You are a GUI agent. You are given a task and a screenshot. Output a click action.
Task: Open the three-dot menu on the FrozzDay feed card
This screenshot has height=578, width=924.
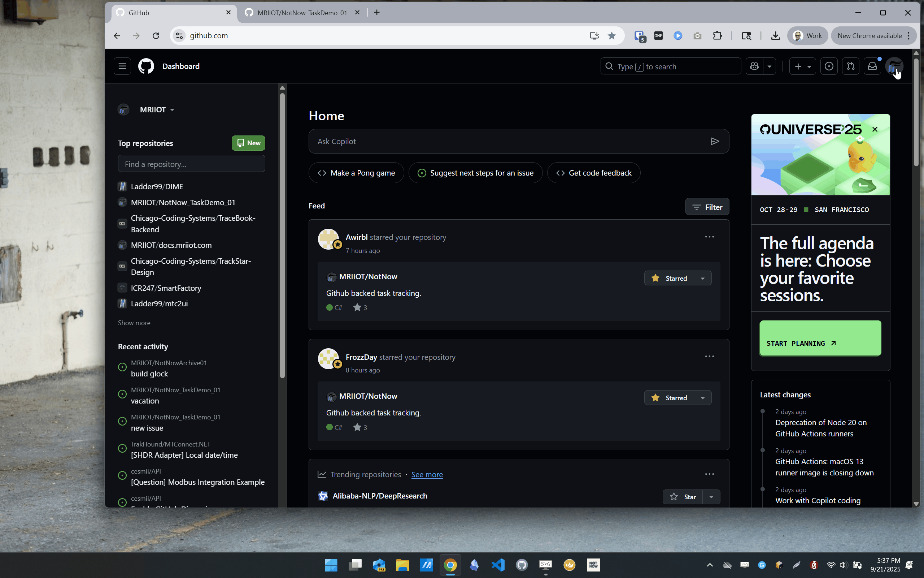click(x=709, y=356)
